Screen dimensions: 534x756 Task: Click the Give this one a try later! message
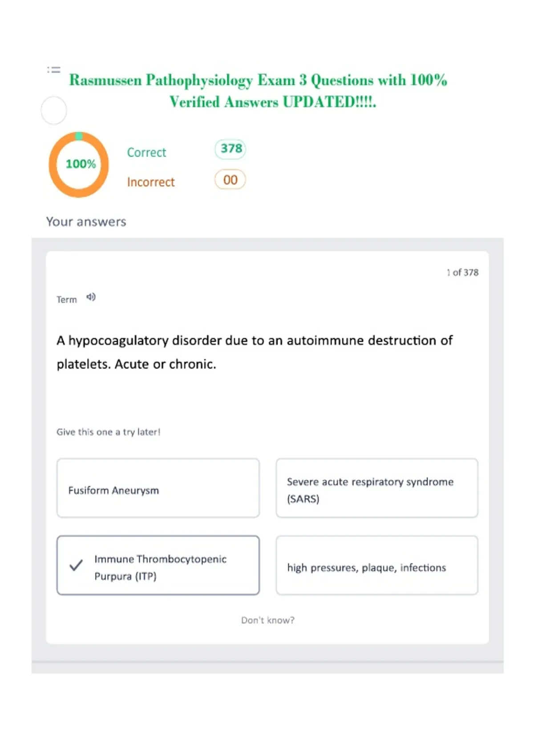(109, 432)
